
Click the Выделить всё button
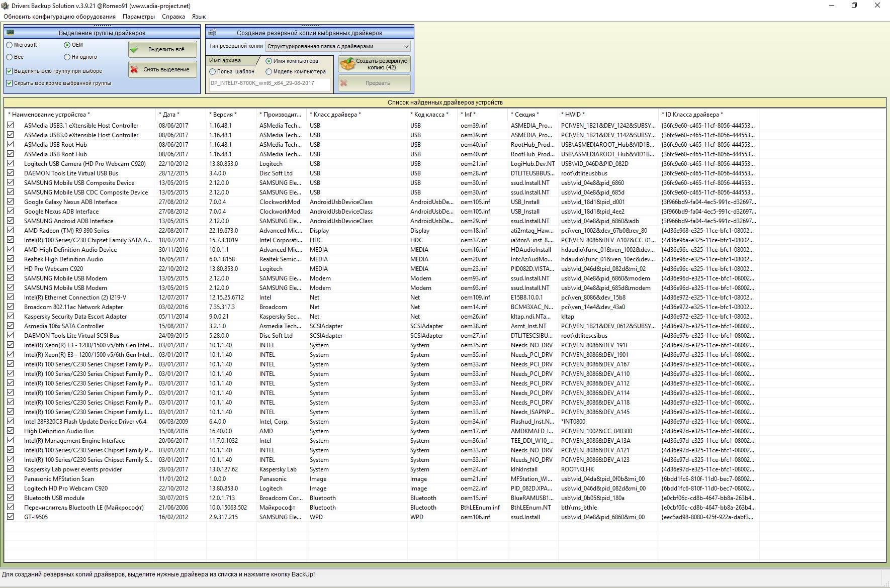click(162, 49)
